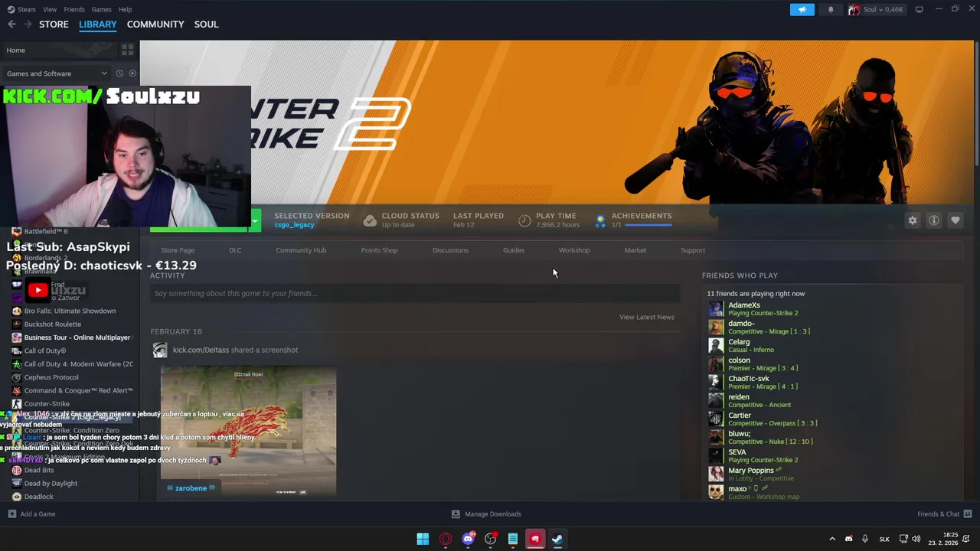Open play button dropdown arrow

[x=255, y=220]
